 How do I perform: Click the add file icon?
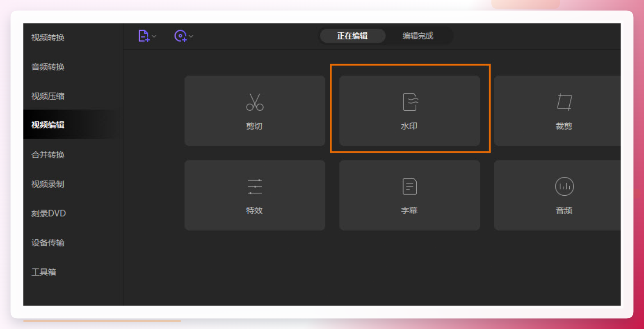[x=144, y=36]
